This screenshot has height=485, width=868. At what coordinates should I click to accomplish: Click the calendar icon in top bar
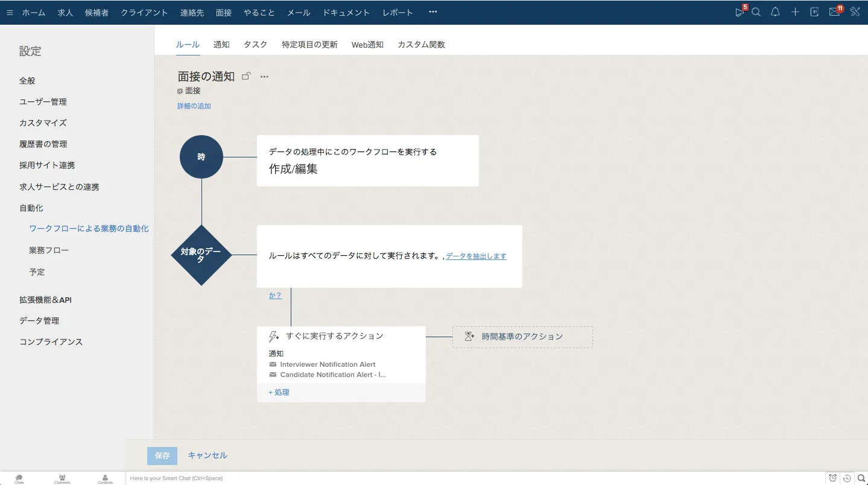coord(814,12)
